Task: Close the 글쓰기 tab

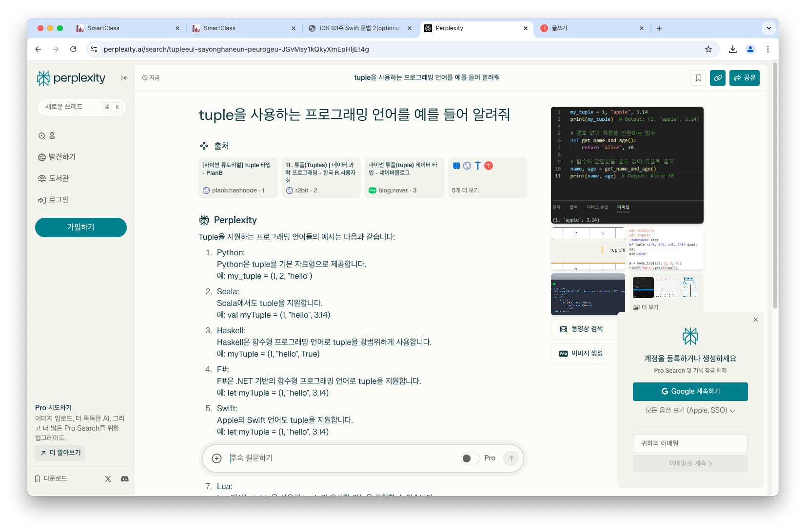Action: tap(642, 28)
